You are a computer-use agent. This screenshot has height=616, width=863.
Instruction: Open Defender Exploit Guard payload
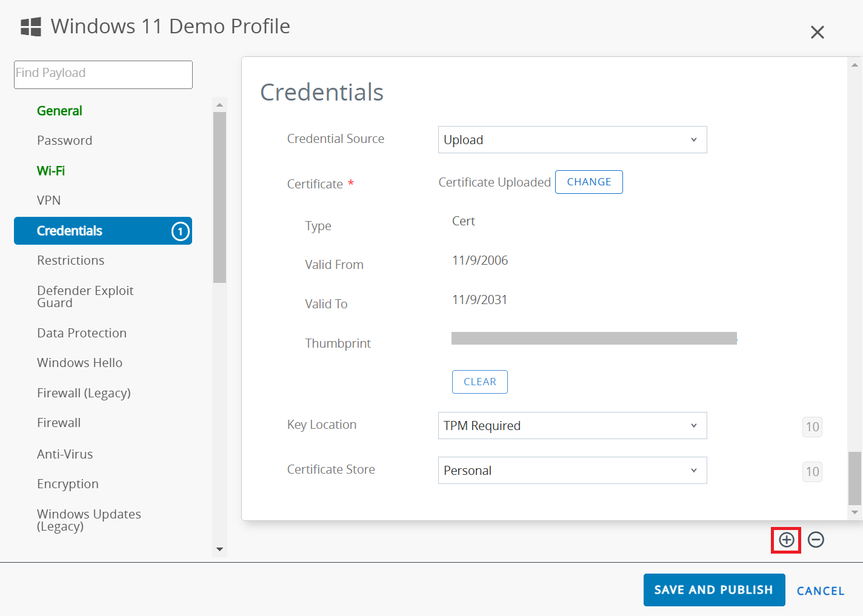(x=85, y=297)
